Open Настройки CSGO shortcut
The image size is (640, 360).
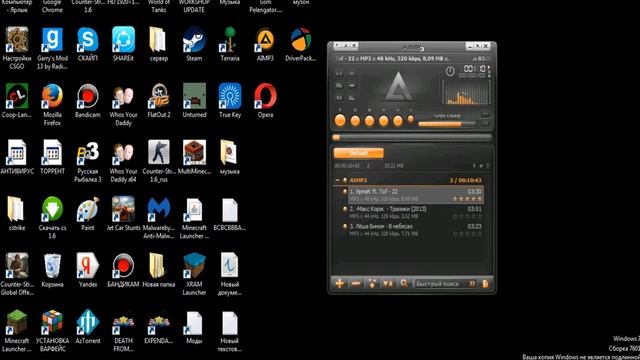coord(17,48)
